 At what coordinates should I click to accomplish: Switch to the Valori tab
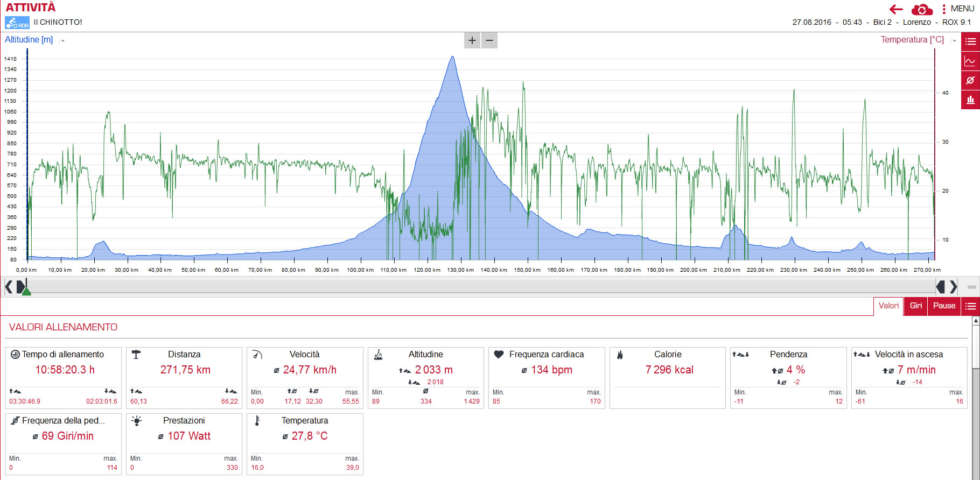888,306
